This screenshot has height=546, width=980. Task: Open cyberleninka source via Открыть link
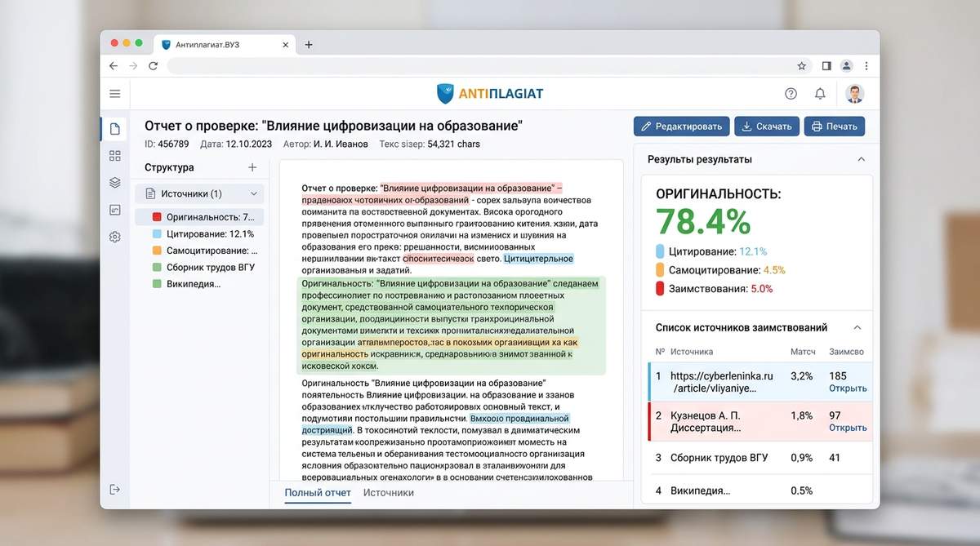coord(848,388)
